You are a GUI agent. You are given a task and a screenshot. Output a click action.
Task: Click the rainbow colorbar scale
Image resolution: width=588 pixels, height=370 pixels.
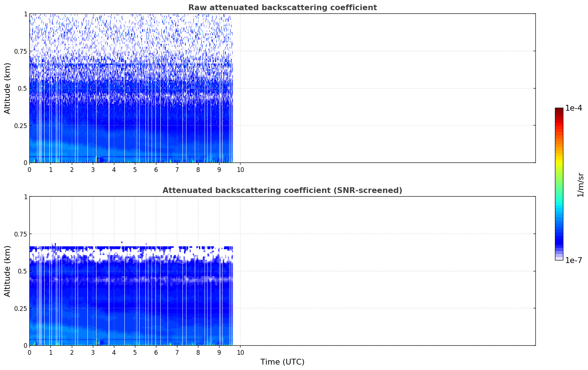tap(559, 184)
